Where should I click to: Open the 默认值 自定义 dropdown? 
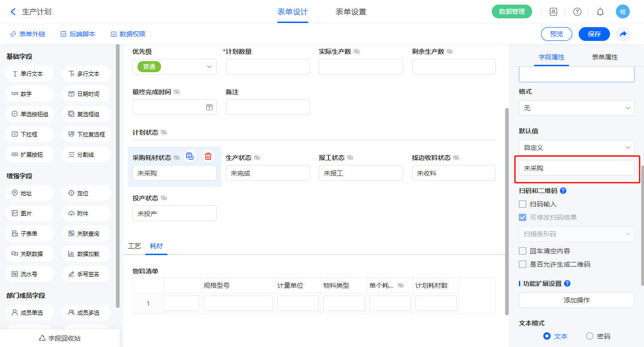click(x=576, y=148)
